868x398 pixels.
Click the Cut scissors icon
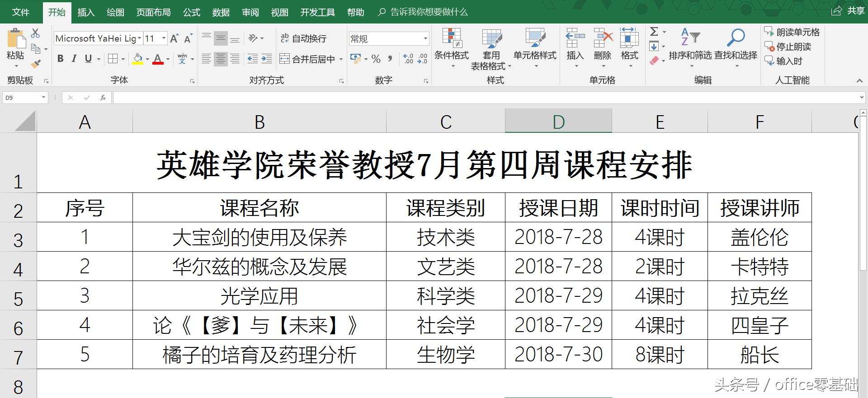(x=35, y=33)
